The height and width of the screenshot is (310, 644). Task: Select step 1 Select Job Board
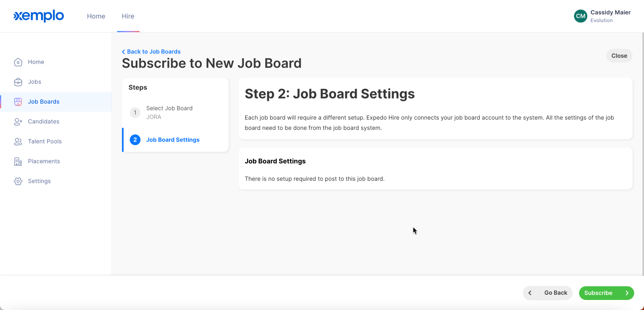pos(175,113)
